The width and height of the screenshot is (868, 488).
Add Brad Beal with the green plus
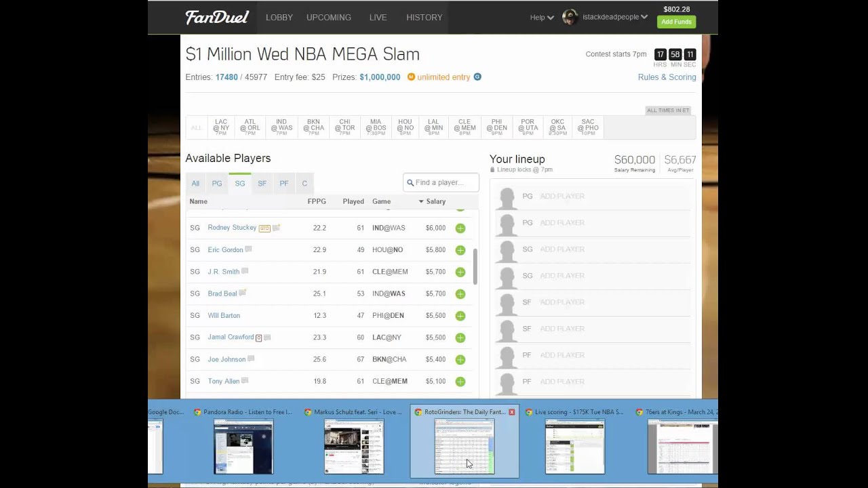point(460,294)
